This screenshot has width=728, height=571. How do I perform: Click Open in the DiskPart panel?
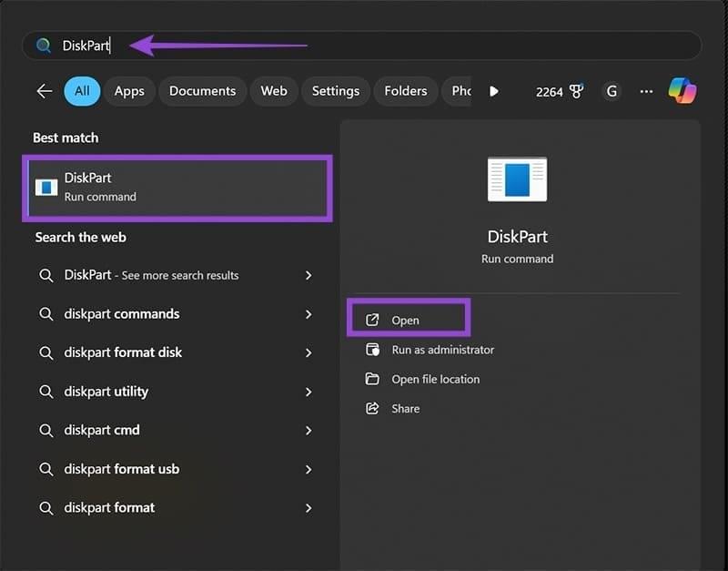pos(406,320)
